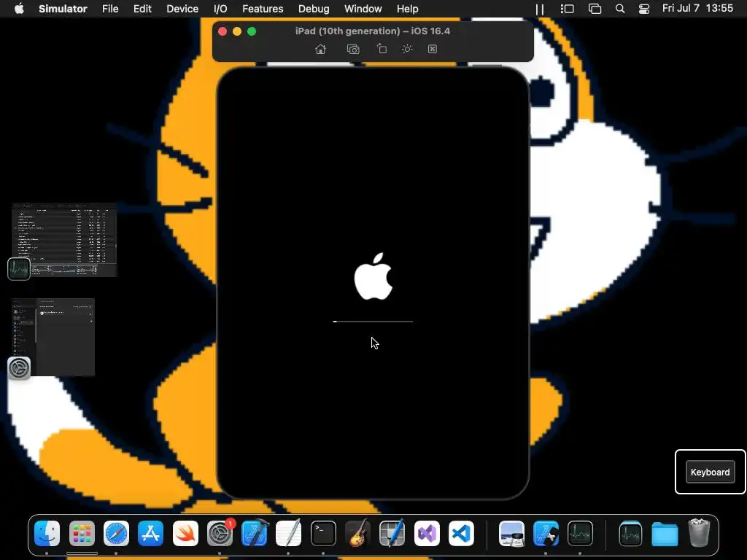Image resolution: width=747 pixels, height=560 pixels.
Task: Rotate the simulated iPad device
Action: pyautogui.click(x=382, y=49)
